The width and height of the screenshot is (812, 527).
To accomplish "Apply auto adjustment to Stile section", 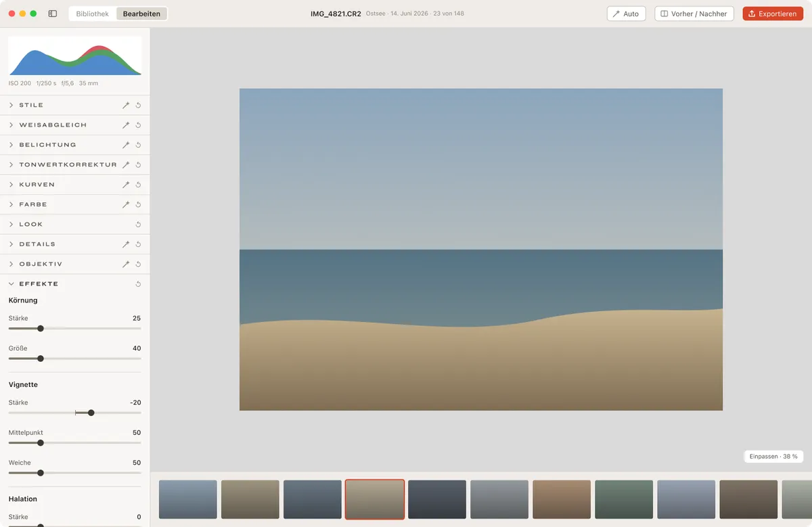I will point(126,106).
